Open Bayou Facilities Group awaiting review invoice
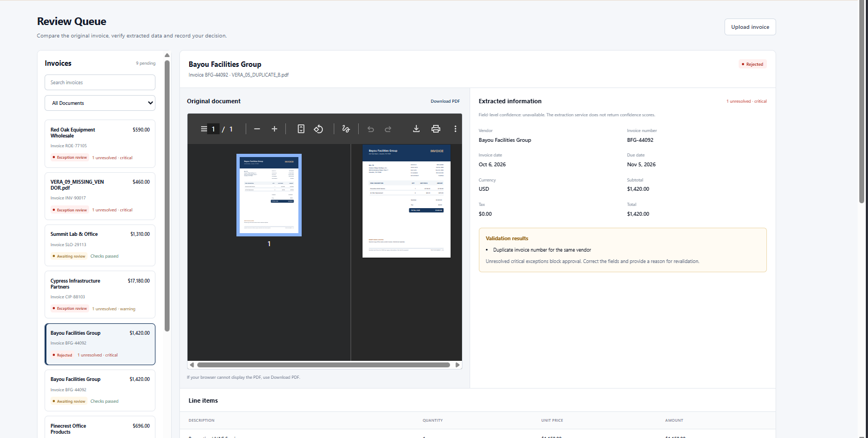This screenshot has height=438, width=868. 100,391
